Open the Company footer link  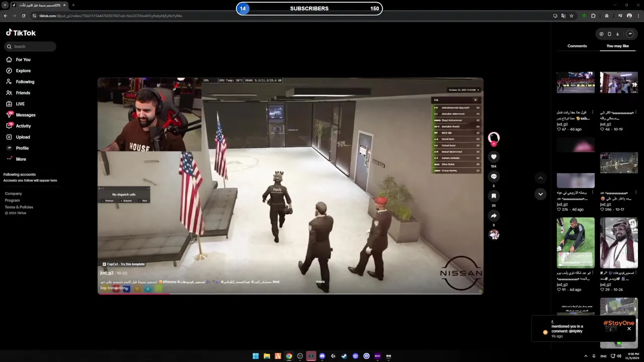pyautogui.click(x=14, y=194)
